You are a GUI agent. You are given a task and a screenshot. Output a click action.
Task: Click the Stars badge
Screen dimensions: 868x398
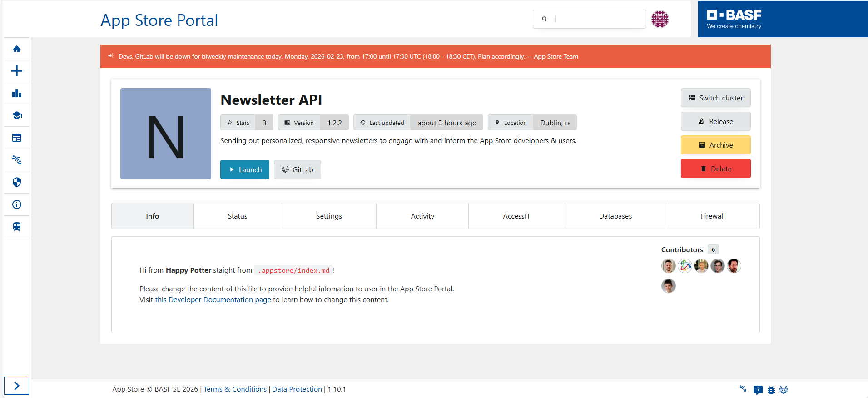coord(247,123)
